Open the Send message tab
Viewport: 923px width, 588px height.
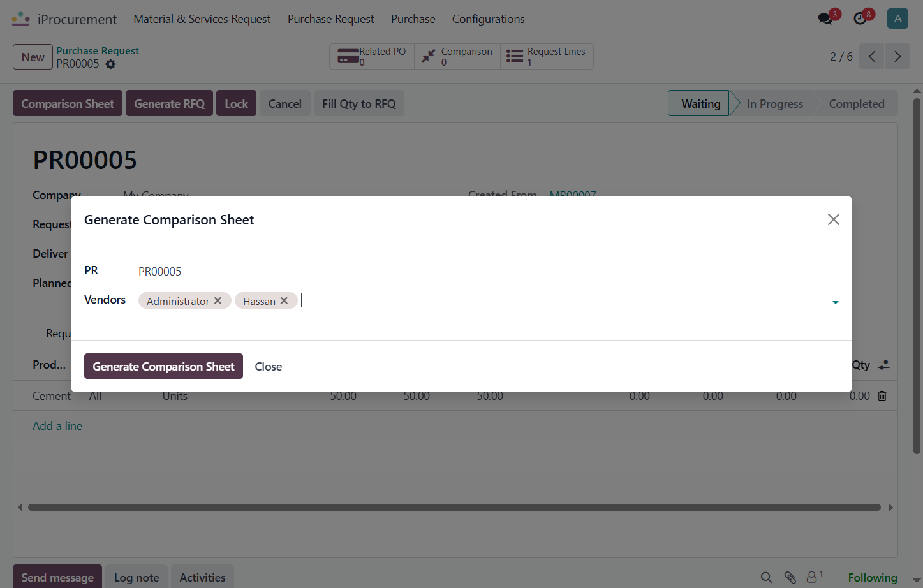pyautogui.click(x=57, y=577)
